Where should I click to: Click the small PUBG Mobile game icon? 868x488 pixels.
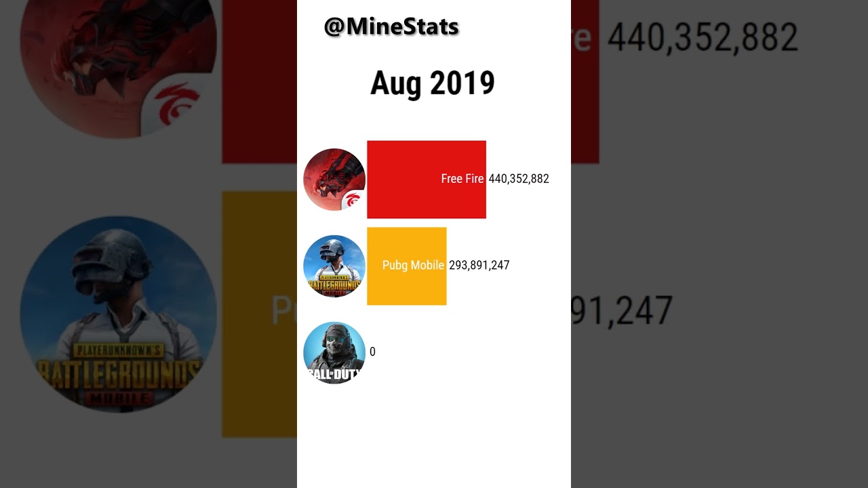point(334,266)
